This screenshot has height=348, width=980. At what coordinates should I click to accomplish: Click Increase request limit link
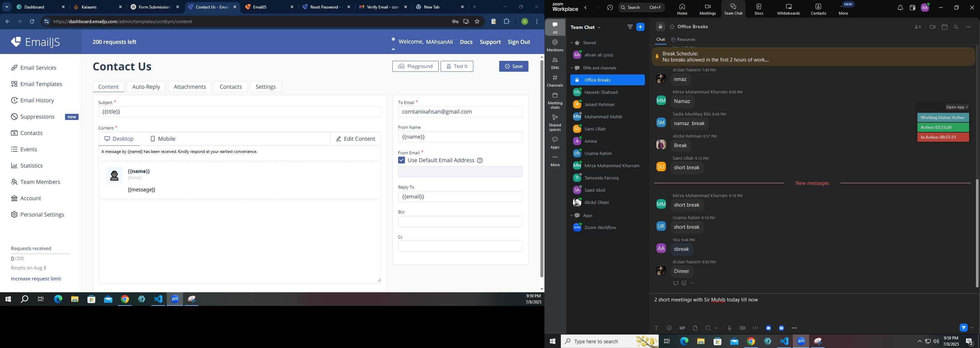pyautogui.click(x=36, y=279)
